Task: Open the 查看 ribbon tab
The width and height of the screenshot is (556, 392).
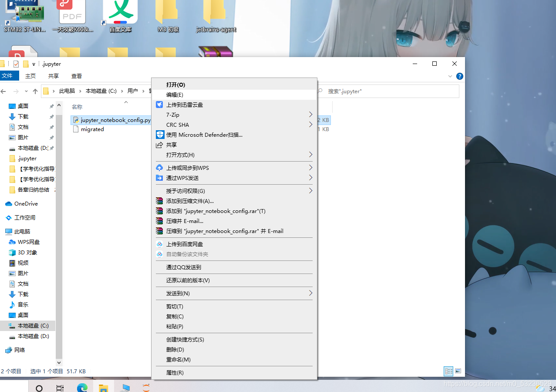Action: [77, 76]
